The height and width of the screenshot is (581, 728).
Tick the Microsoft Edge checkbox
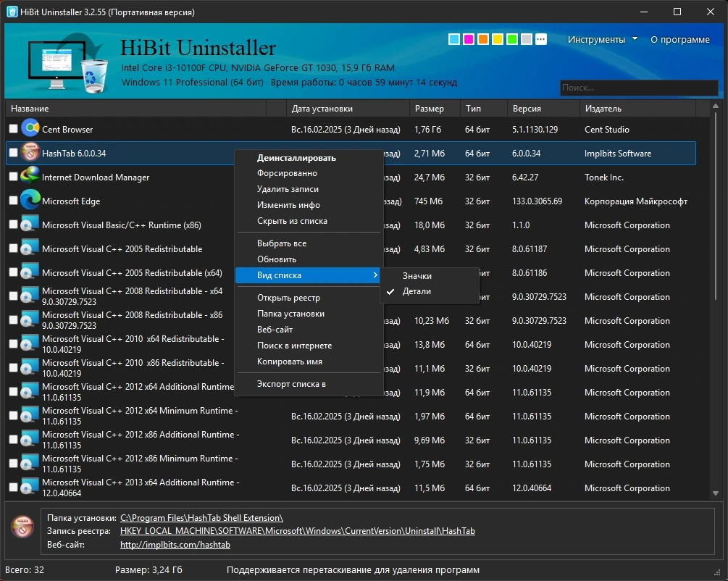(13, 200)
